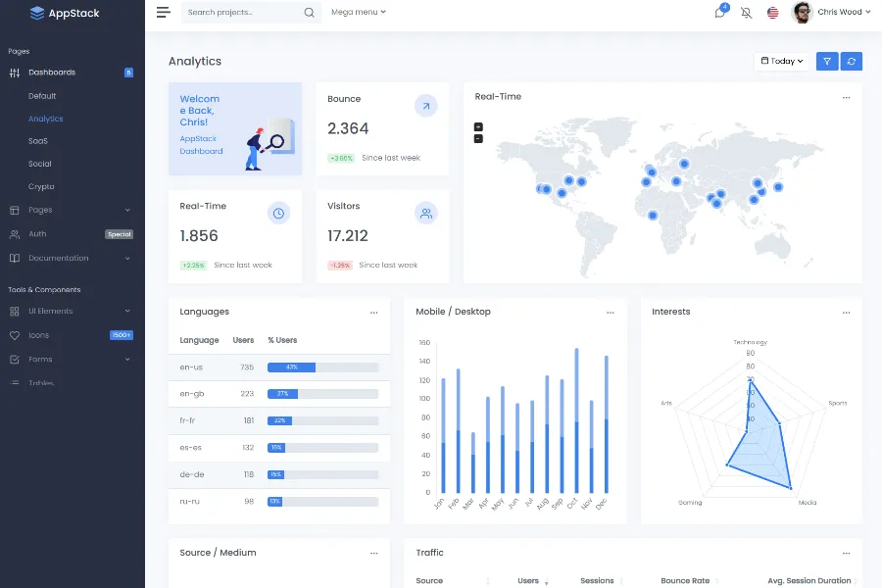Open the Today date range dropdown
Viewport: 882px width, 588px height.
click(781, 61)
